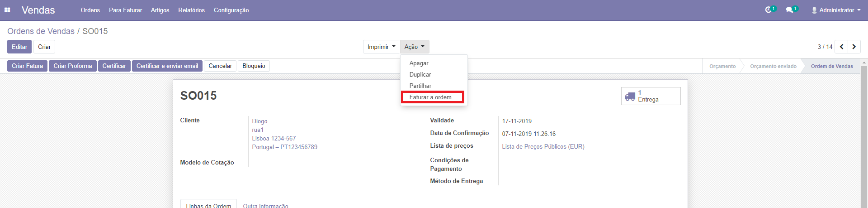868x208 pixels.
Task: Open the apps grid menu icon
Action: [7, 10]
